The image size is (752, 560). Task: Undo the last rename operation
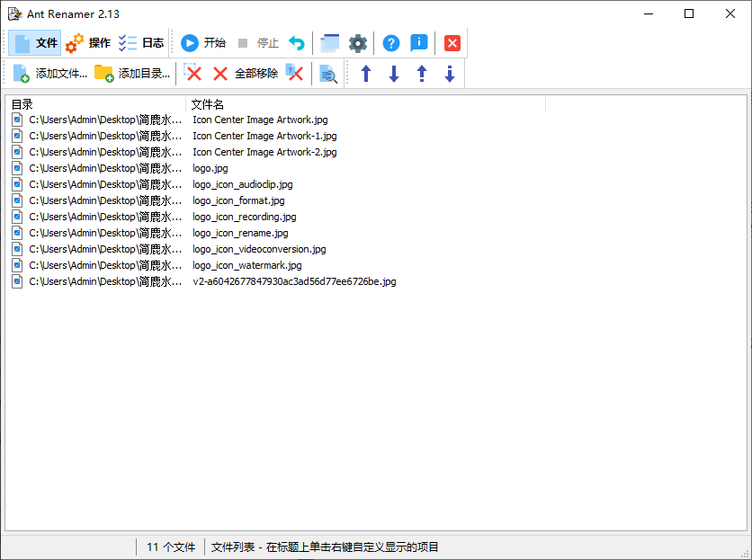pos(298,42)
